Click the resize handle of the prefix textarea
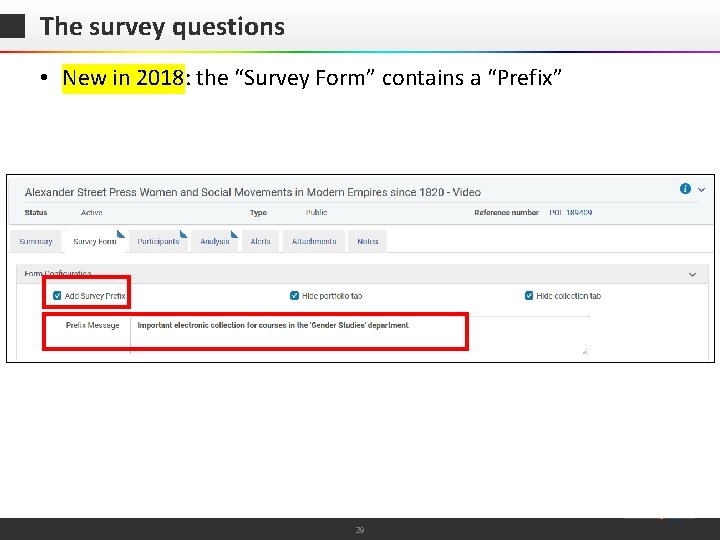The width and height of the screenshot is (720, 540). (585, 352)
